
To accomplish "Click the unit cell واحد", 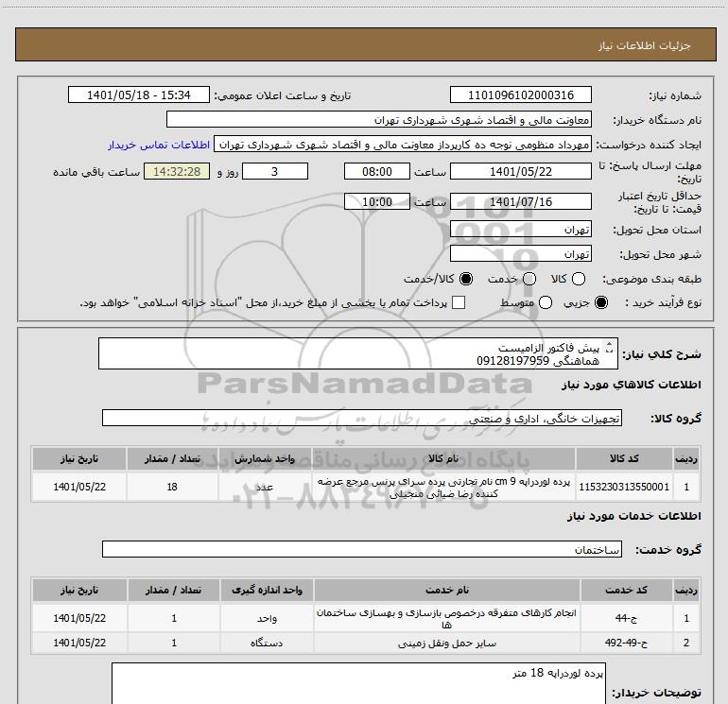I will (x=267, y=618).
